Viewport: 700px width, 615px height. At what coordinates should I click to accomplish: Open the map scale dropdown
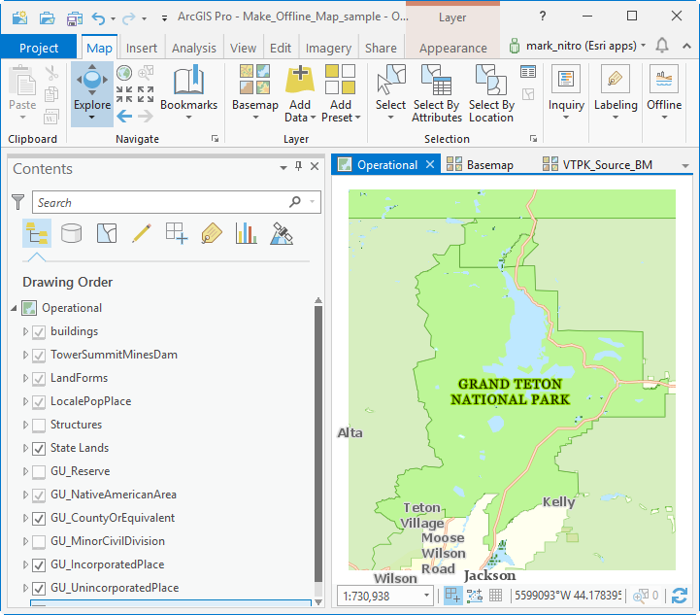coord(426,596)
